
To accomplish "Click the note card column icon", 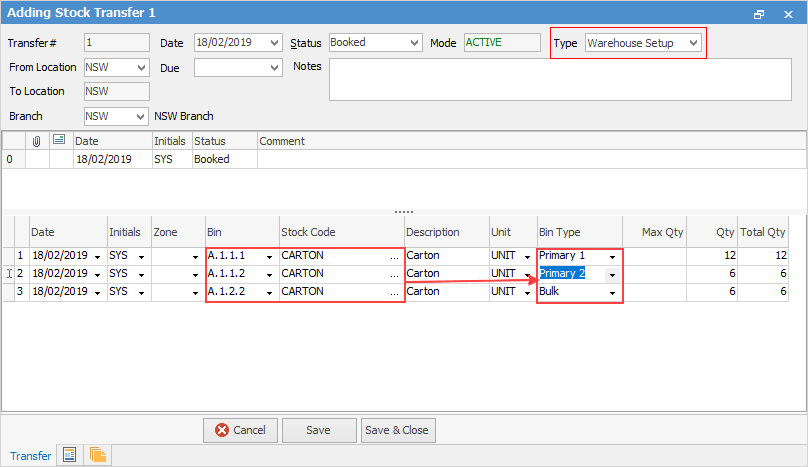I will [59, 141].
